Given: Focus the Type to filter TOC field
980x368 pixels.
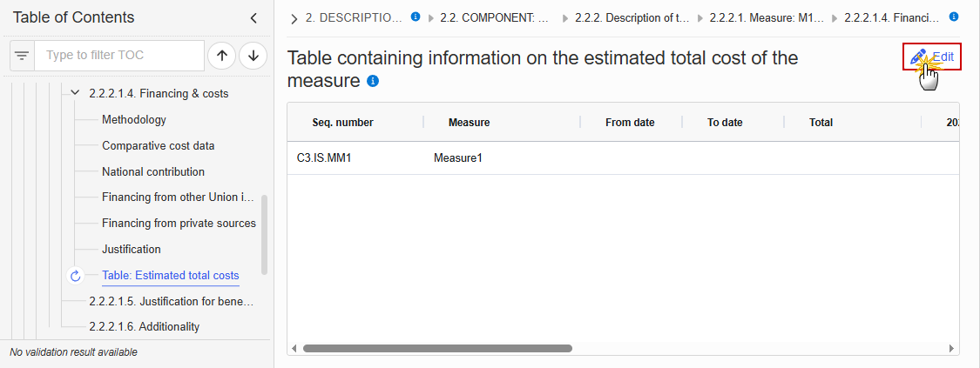Looking at the screenshot, I should point(118,55).
